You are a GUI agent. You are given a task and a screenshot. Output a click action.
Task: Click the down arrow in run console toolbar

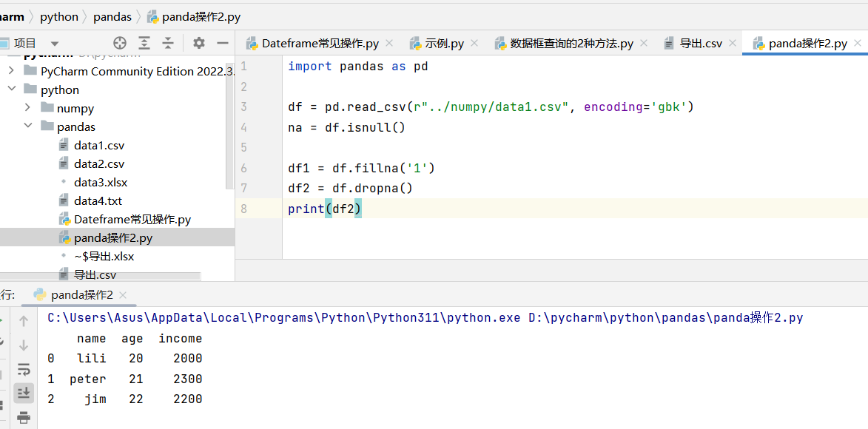point(24,345)
